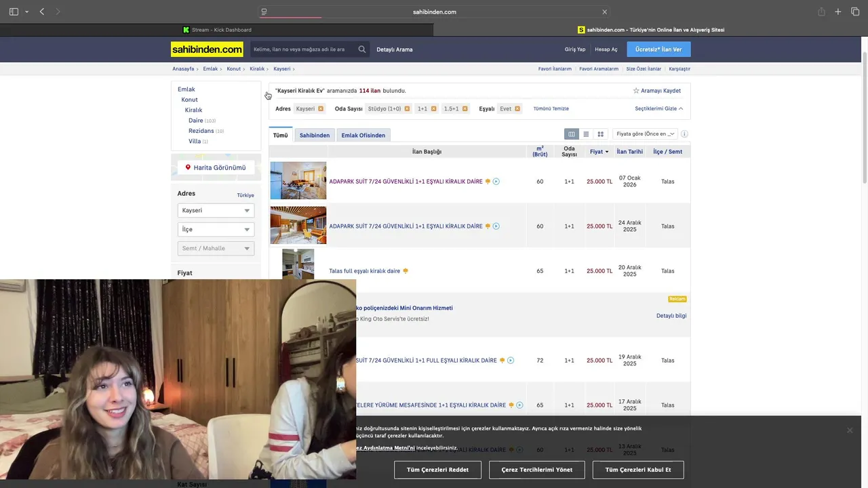Click the search magnifier icon
Viewport: 868px width, 488px height.
(362, 49)
